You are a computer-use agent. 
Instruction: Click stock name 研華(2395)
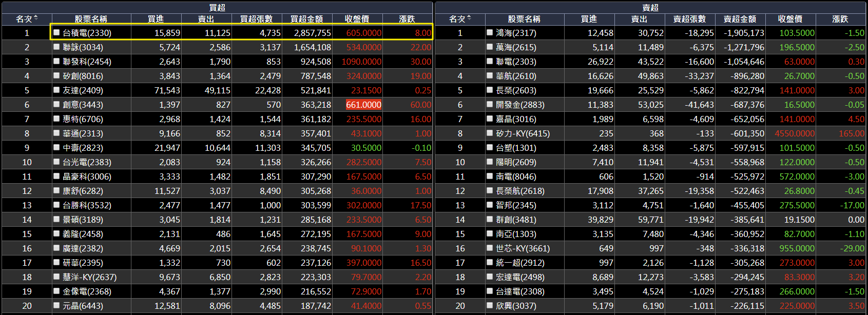point(83,263)
